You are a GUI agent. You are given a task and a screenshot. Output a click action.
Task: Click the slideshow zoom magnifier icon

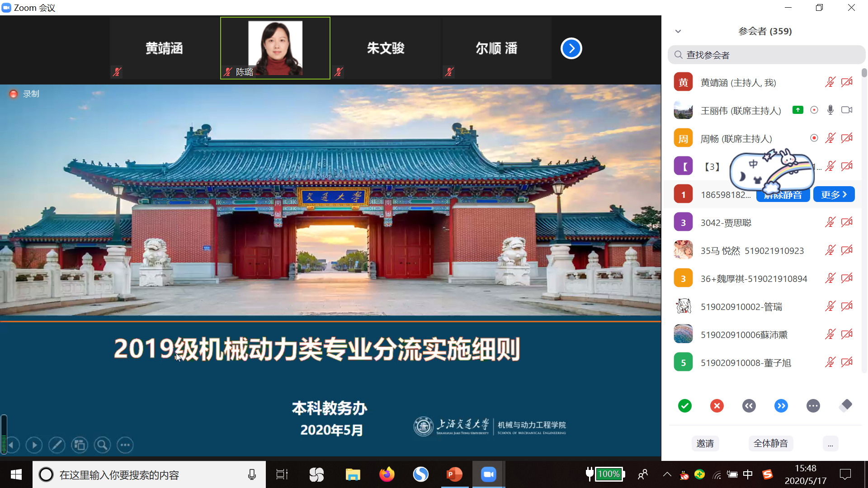[x=102, y=445]
